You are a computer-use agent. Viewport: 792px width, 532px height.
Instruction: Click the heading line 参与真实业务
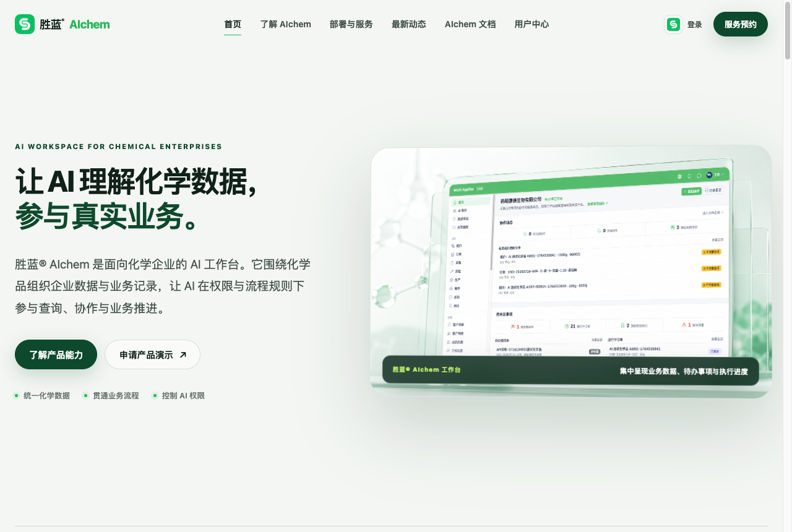tap(107, 216)
